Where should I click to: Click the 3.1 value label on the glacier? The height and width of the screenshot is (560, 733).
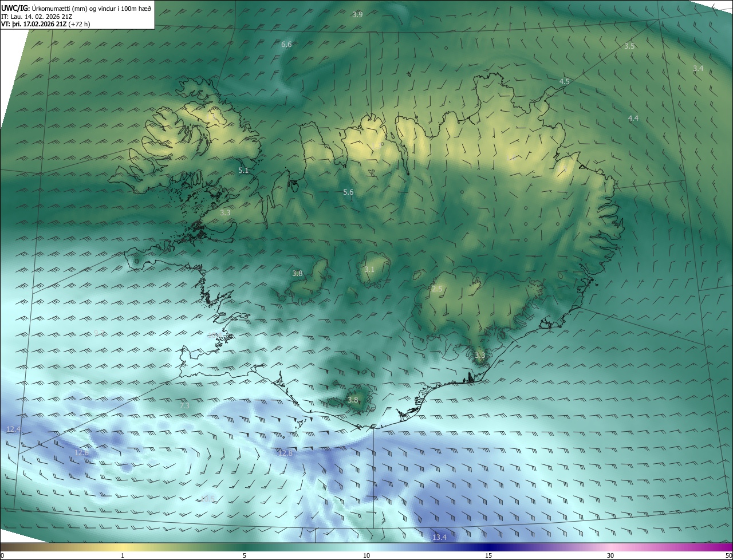tap(369, 270)
